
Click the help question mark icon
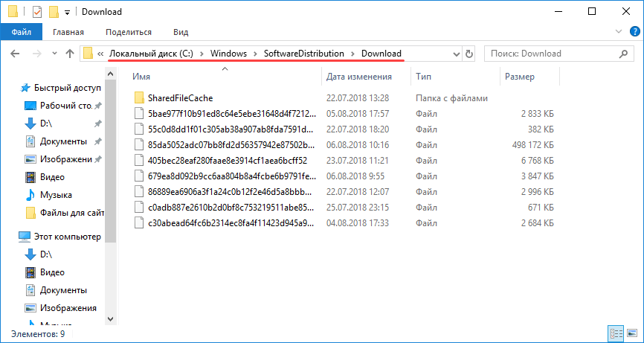click(634, 32)
